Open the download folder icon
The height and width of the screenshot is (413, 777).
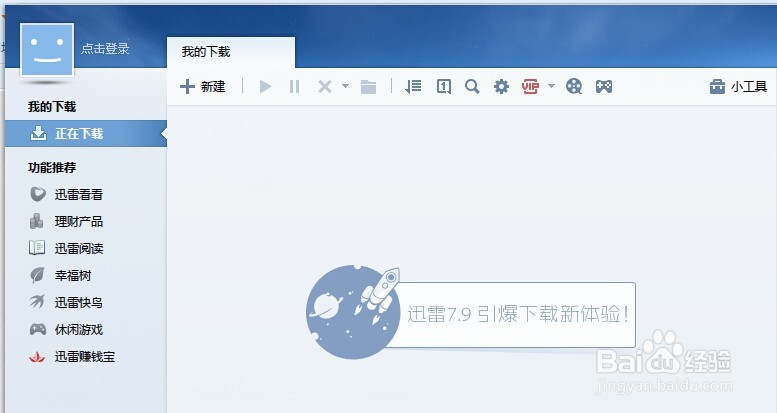pyautogui.click(x=368, y=87)
